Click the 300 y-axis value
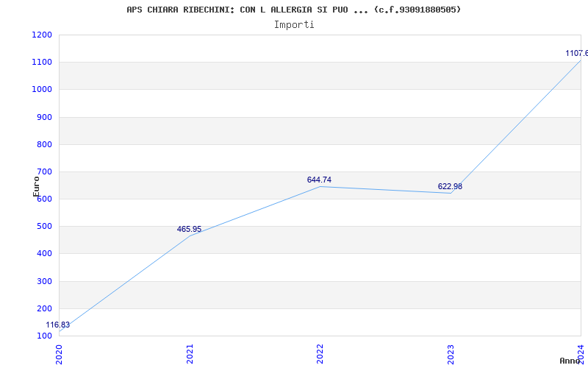 click(x=44, y=281)
